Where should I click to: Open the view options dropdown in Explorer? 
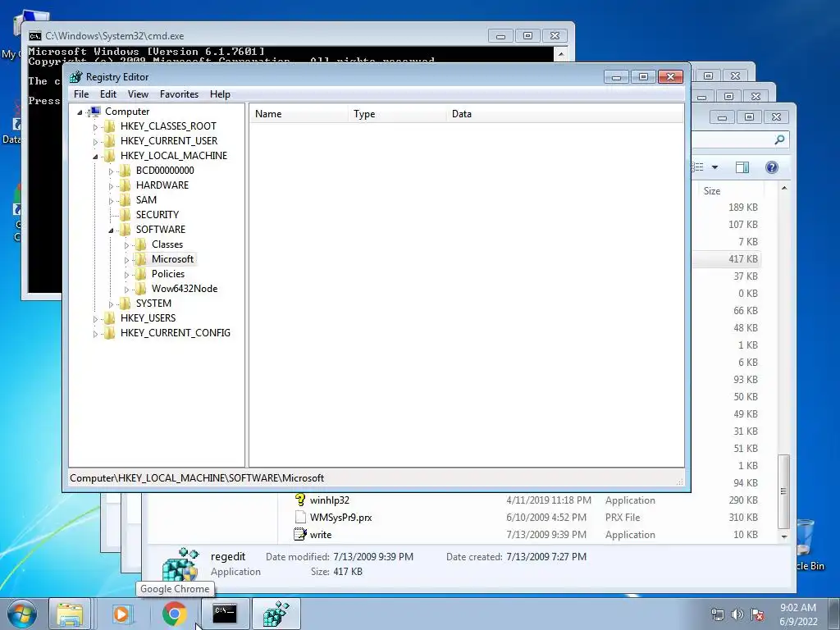[x=714, y=167]
